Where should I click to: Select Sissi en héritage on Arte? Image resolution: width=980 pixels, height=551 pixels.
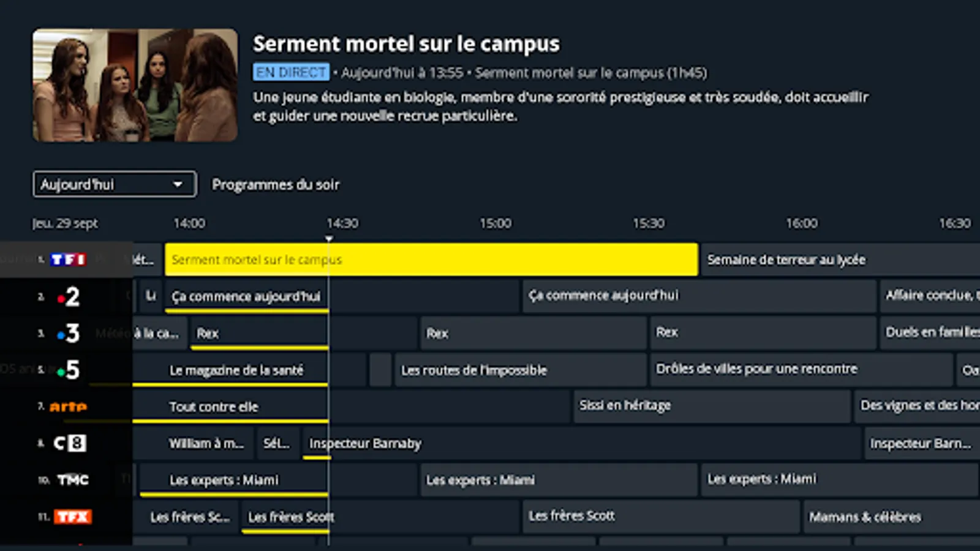click(x=625, y=405)
